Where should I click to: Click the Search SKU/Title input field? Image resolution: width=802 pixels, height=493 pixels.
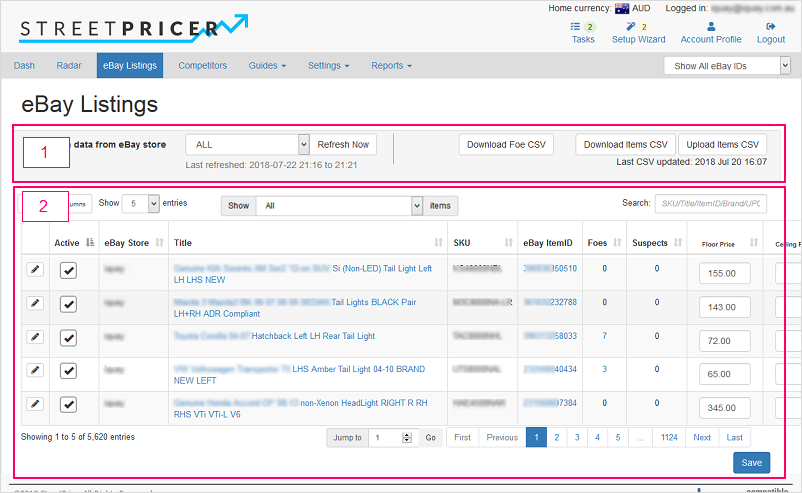710,204
